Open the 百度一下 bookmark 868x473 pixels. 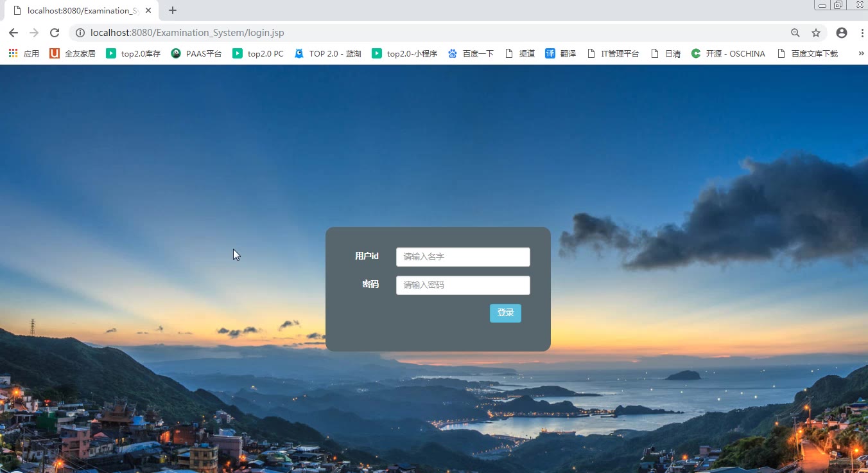(471, 53)
